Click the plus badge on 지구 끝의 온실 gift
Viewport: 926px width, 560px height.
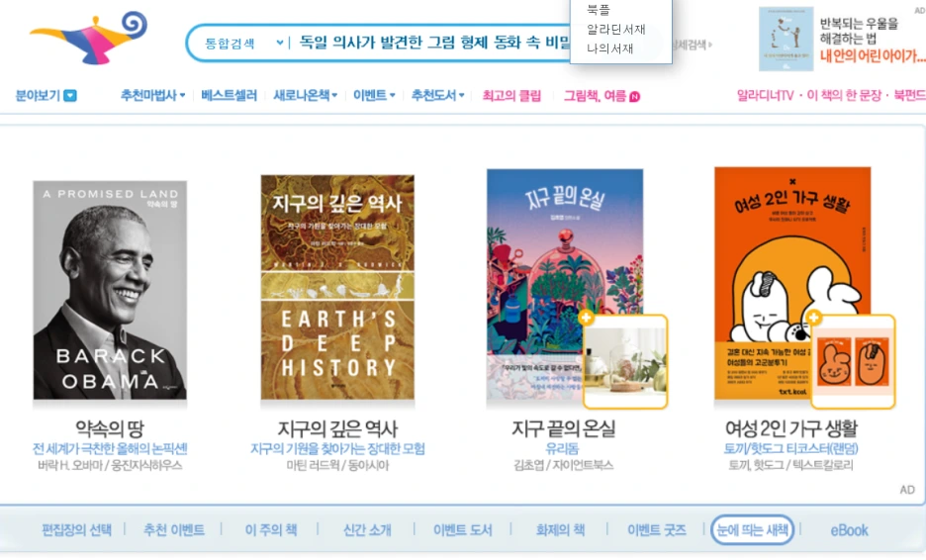[586, 318]
